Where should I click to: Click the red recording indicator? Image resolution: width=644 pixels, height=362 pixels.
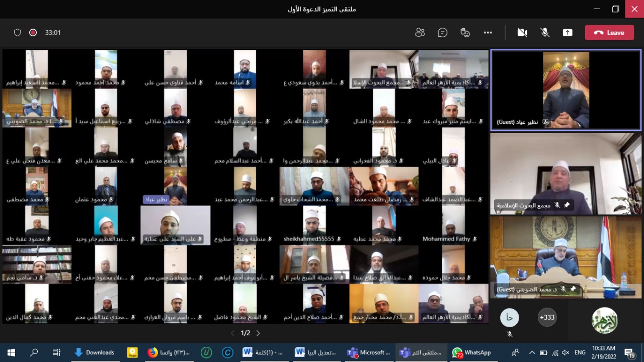click(x=33, y=33)
